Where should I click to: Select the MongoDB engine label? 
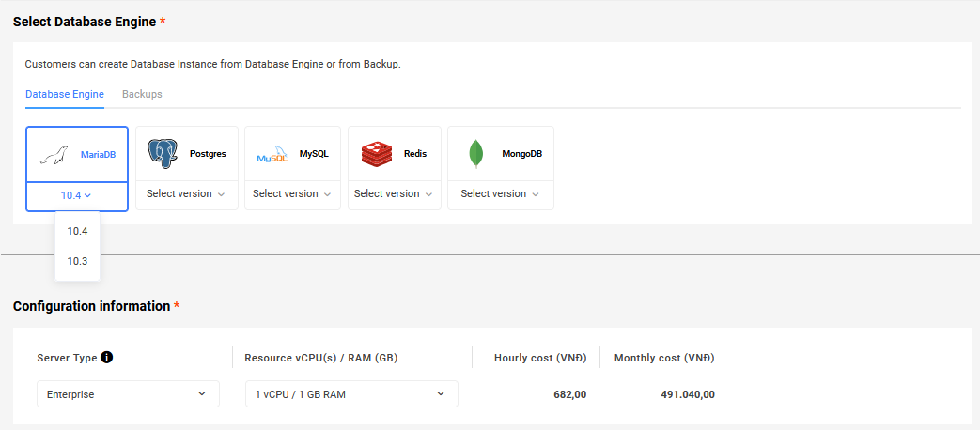pyautogui.click(x=521, y=154)
